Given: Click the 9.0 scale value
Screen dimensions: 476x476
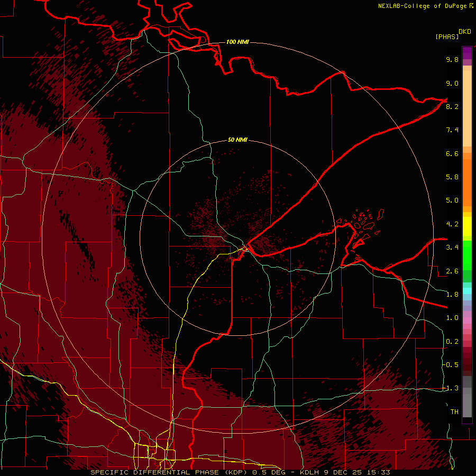Looking at the screenshot, I should (x=452, y=83).
